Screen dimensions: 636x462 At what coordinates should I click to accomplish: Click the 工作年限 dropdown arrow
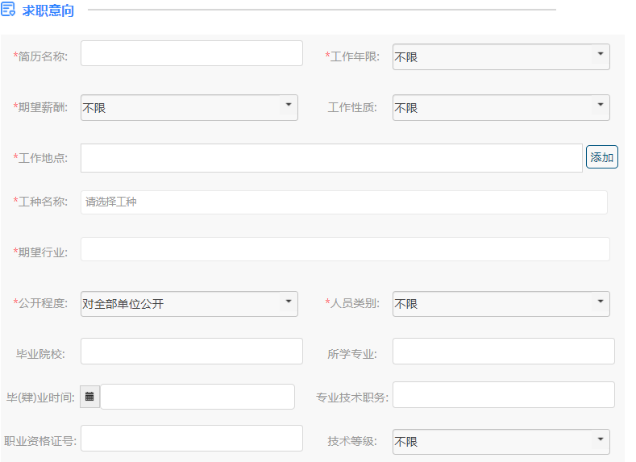tap(600, 54)
